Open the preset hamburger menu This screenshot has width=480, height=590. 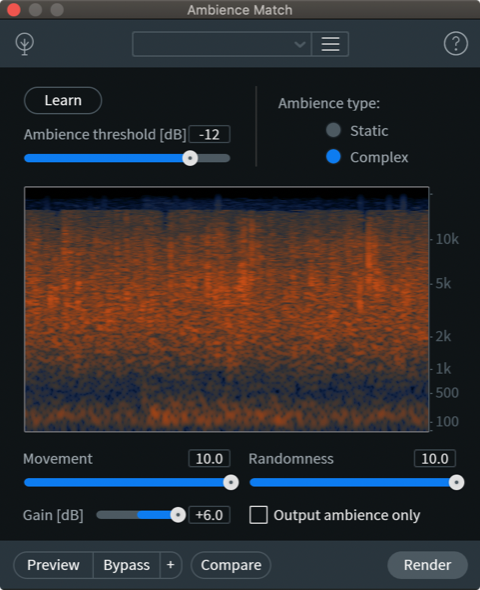coord(330,44)
